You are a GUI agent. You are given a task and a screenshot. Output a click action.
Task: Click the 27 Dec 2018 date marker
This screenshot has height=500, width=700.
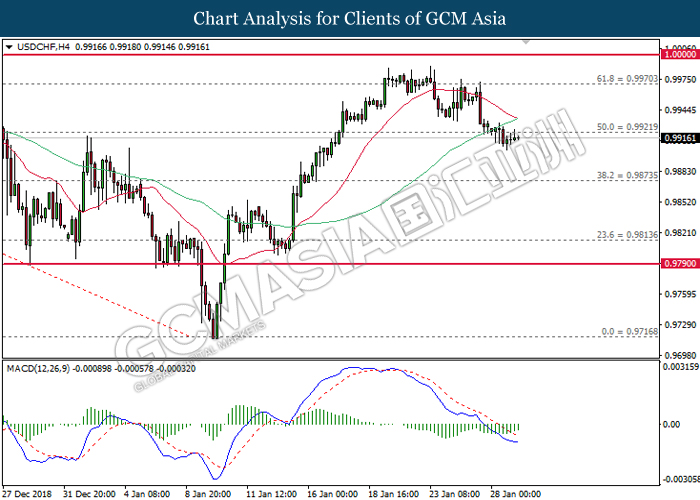[x=27, y=494]
